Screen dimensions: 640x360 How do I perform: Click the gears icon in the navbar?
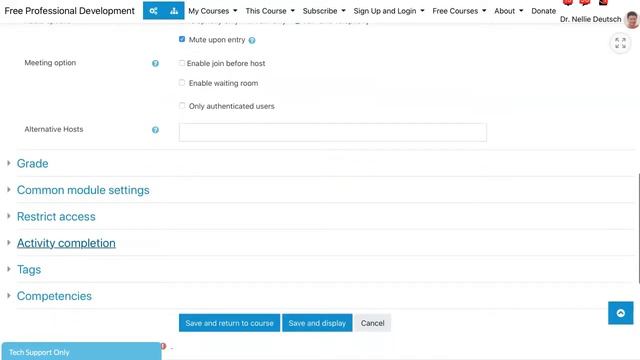153,11
